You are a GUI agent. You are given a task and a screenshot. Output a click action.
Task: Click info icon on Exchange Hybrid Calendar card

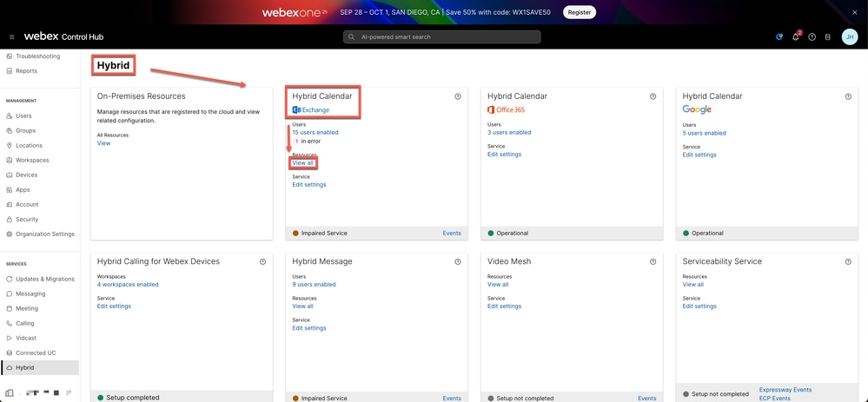458,96
